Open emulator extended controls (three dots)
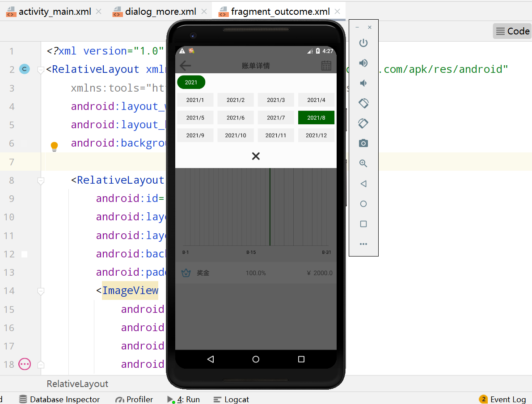This screenshot has height=404, width=532. [363, 244]
